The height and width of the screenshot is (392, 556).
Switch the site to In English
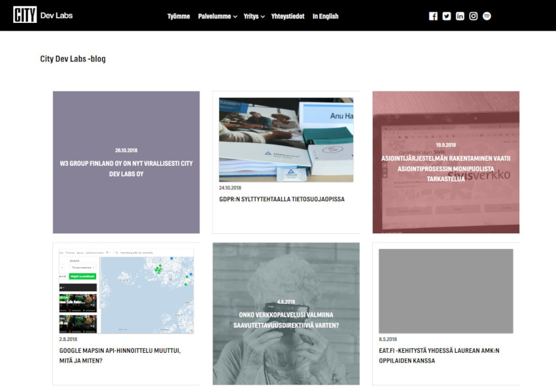tap(326, 16)
